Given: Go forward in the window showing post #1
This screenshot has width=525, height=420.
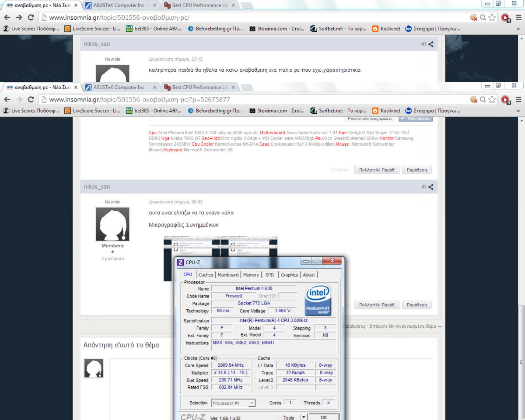Looking at the screenshot, I should (x=19, y=17).
